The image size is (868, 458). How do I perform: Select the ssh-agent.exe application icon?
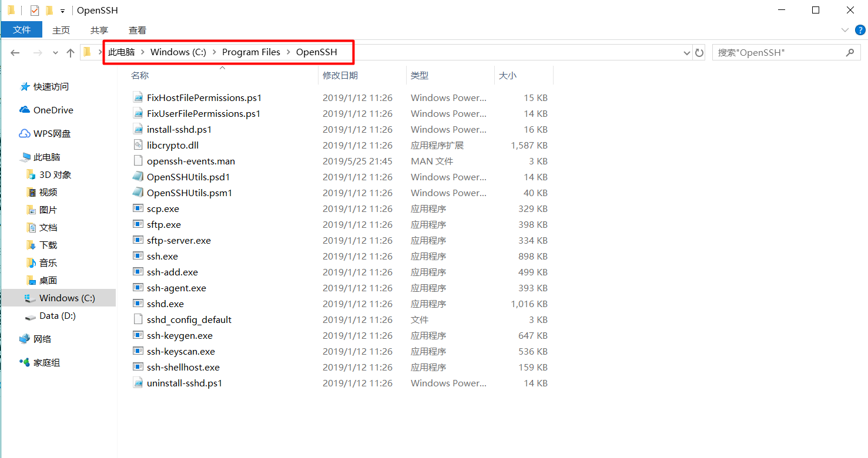(138, 288)
